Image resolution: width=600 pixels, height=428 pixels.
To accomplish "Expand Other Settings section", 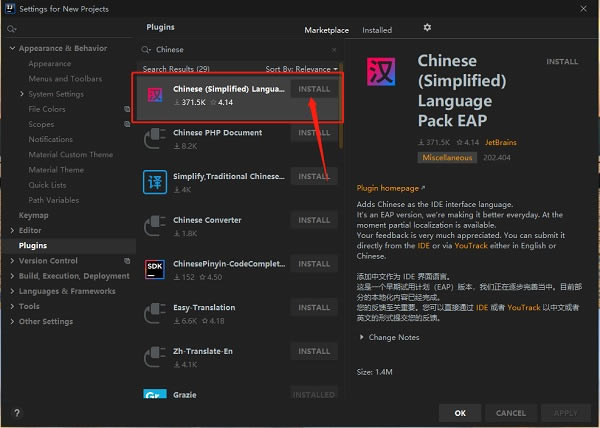I will click(x=12, y=321).
